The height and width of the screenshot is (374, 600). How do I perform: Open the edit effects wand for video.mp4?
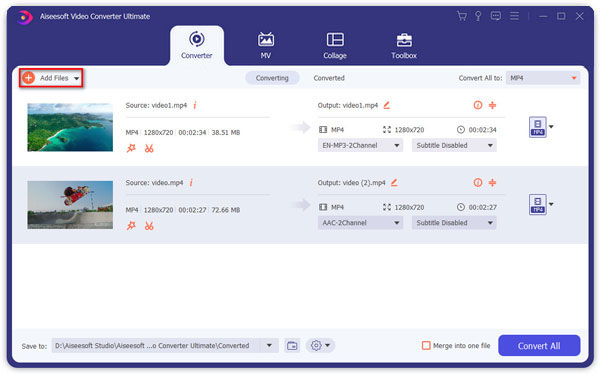(131, 226)
